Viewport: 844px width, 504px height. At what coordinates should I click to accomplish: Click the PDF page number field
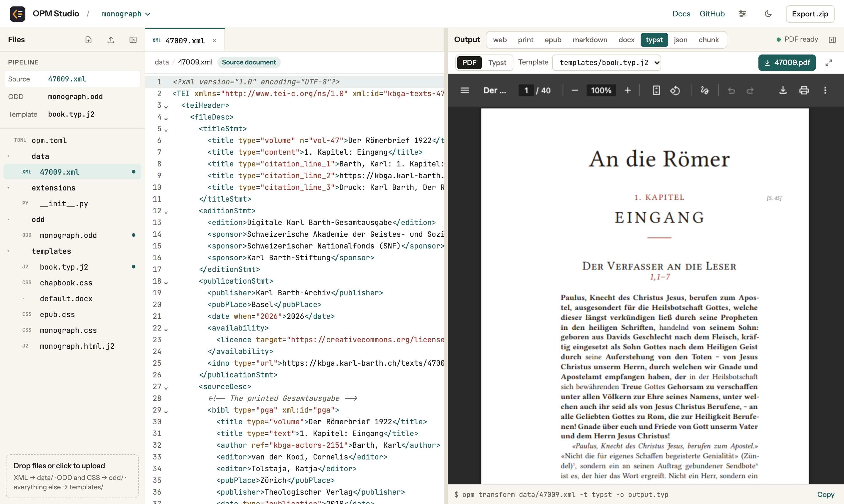tap(526, 90)
